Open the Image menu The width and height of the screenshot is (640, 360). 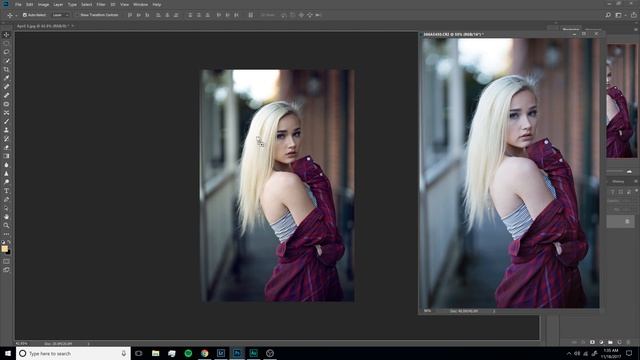click(43, 4)
